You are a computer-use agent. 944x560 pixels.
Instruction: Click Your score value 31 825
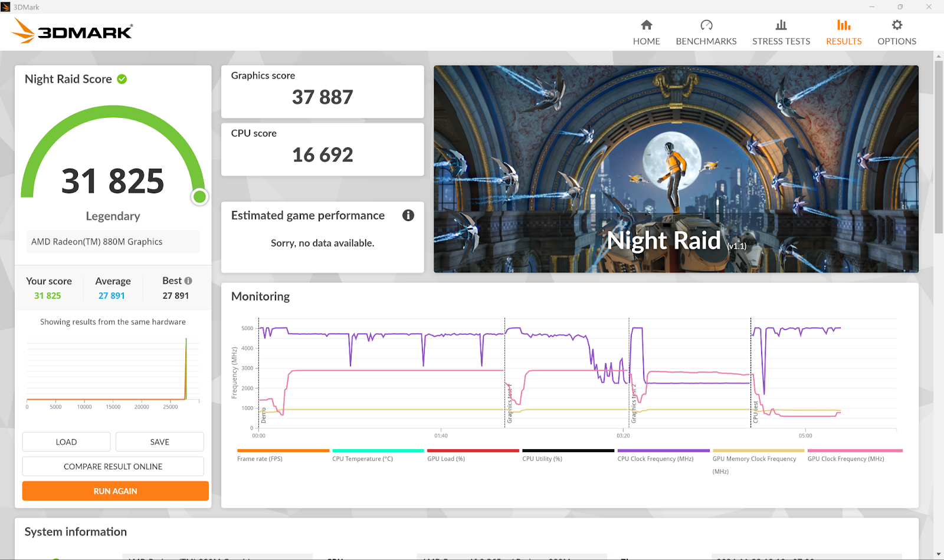pos(48,296)
